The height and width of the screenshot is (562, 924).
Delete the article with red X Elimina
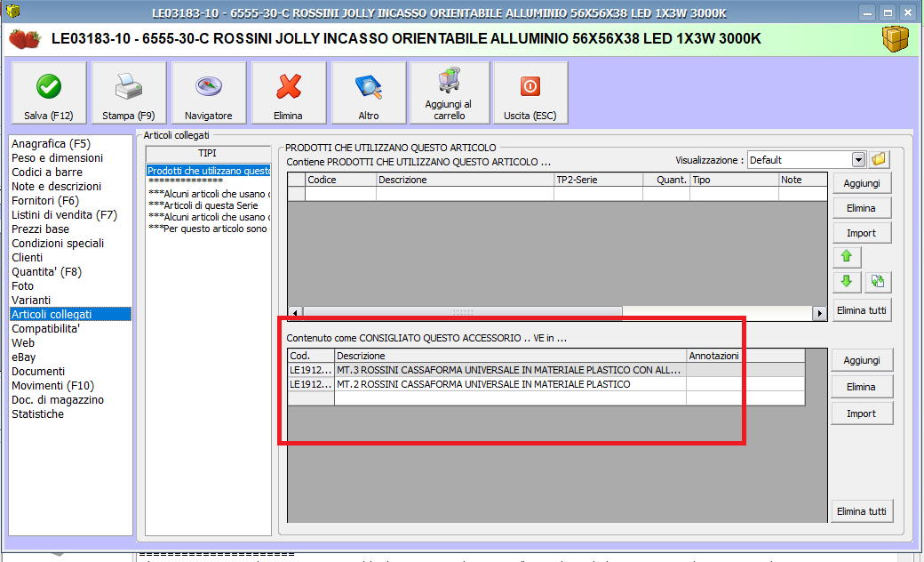(288, 93)
